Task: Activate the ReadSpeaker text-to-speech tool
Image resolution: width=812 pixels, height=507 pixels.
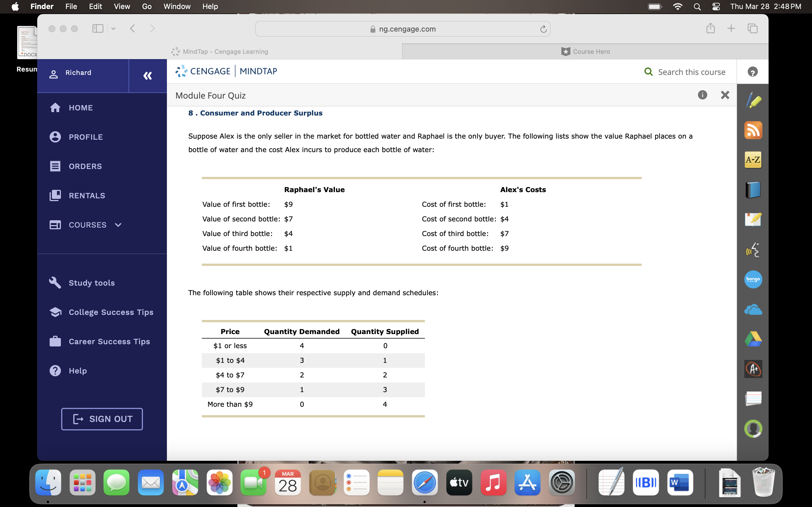Action: (x=753, y=250)
